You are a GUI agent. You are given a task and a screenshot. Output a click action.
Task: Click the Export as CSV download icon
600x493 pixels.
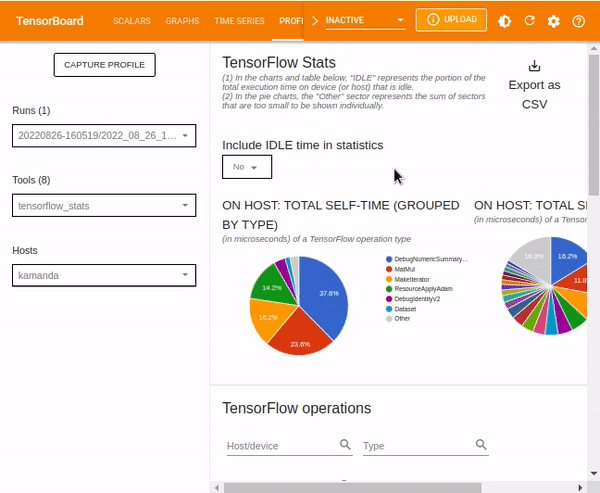[534, 66]
